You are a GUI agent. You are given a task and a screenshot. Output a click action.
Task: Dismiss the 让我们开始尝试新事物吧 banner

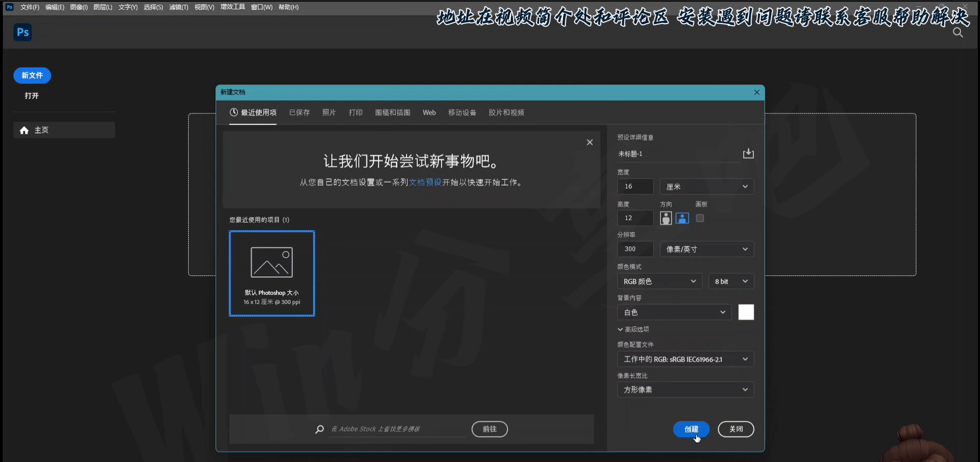590,142
